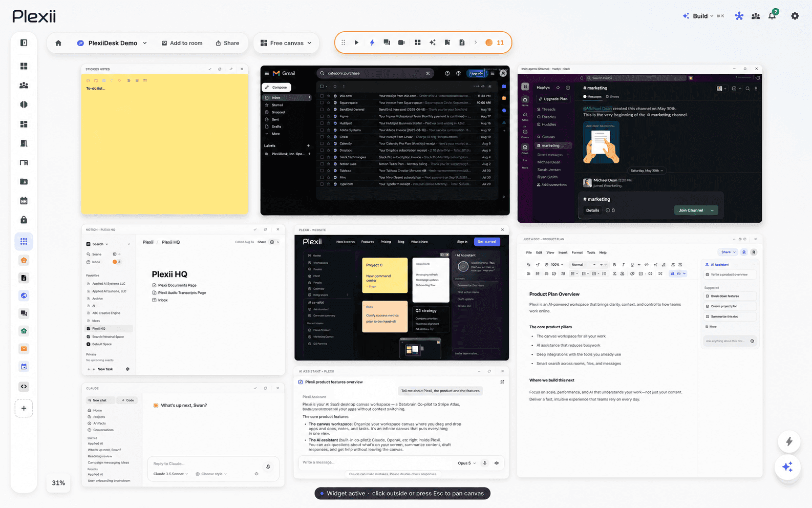Open the Tools menu in Product Plan doc
This screenshot has height=508, width=812.
coord(591,252)
